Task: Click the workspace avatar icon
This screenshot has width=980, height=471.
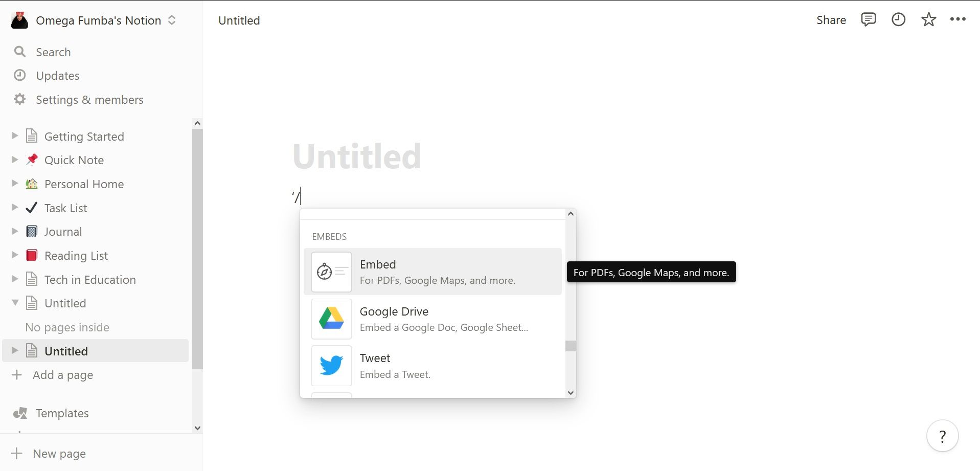Action: point(19,20)
